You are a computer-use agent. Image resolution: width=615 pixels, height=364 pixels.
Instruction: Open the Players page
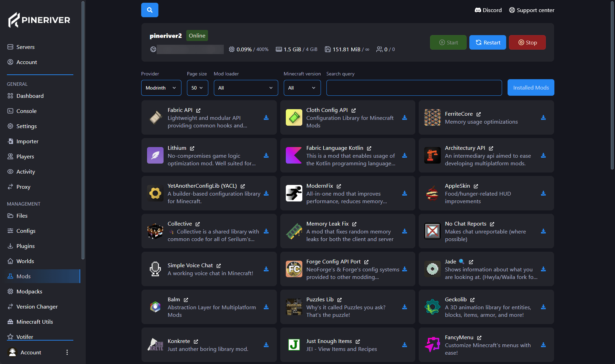click(x=25, y=156)
